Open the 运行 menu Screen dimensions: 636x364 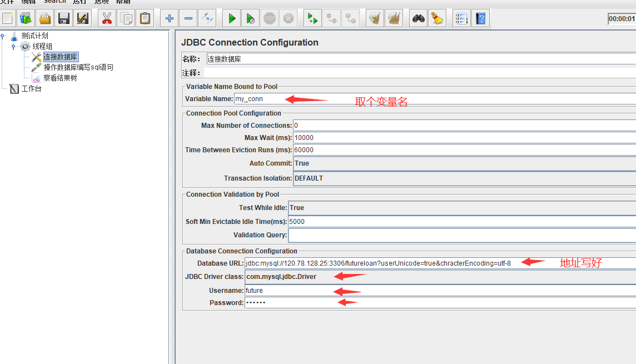(79, 2)
